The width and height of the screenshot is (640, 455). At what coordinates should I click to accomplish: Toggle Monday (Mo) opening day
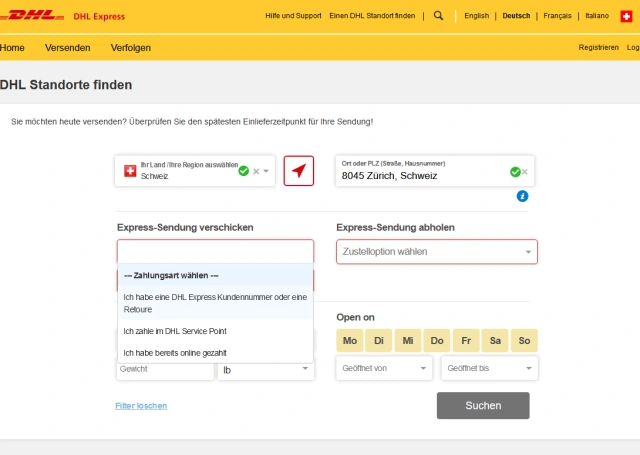(350, 341)
